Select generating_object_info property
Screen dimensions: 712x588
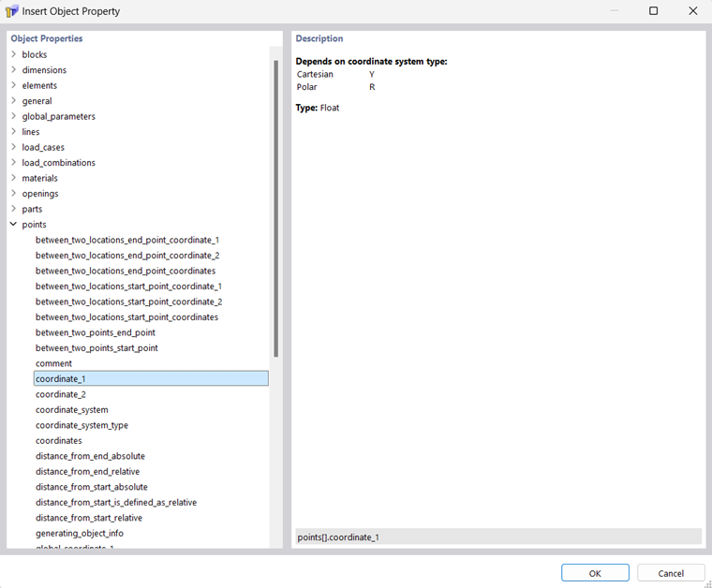pos(79,533)
